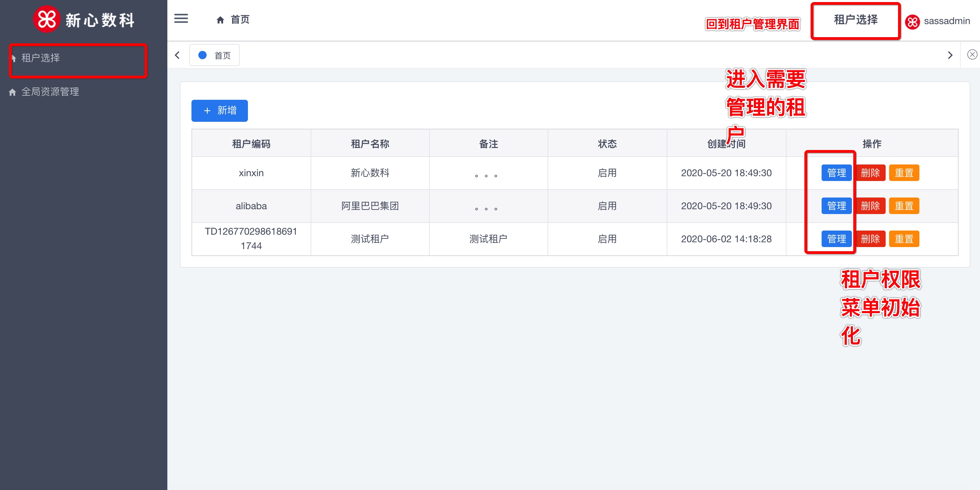Click the 创建时间 column header
The height and width of the screenshot is (490, 980).
(726, 144)
